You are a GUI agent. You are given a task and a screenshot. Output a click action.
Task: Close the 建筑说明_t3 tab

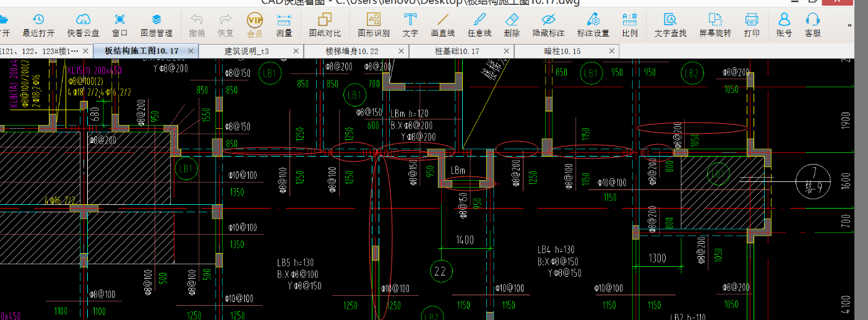tap(296, 51)
